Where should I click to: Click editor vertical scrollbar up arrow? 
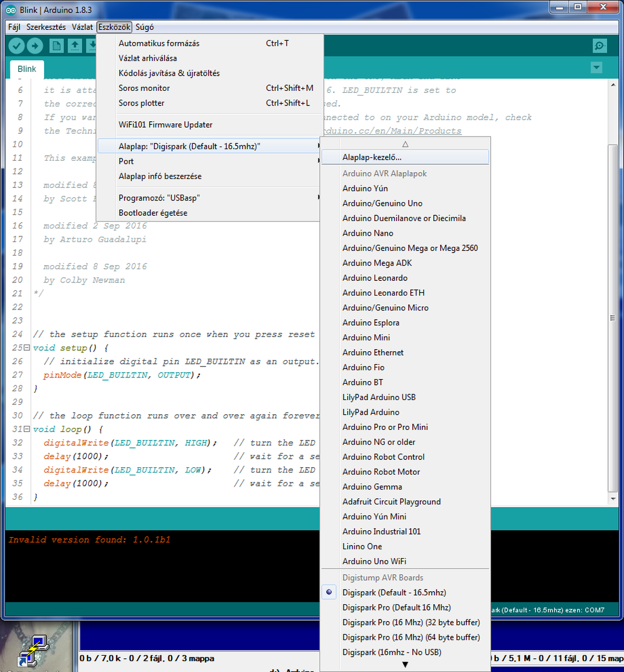[x=612, y=84]
